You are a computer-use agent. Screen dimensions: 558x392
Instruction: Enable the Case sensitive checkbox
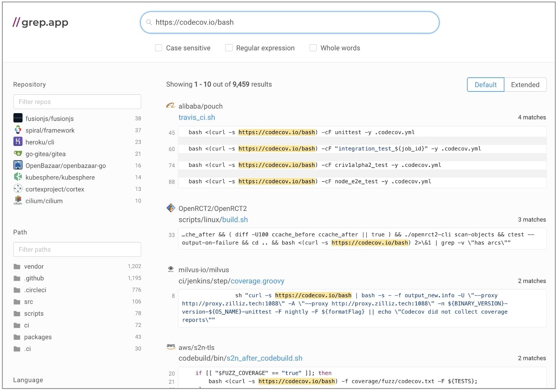pyautogui.click(x=158, y=48)
